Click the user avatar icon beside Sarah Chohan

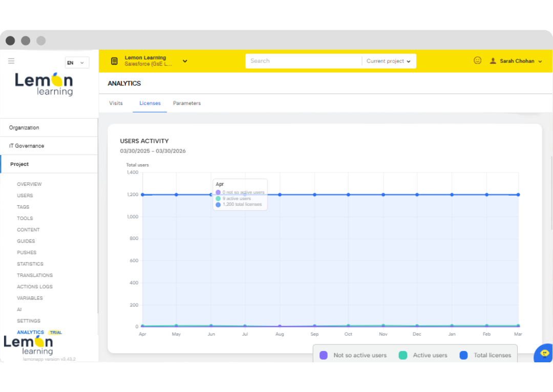(493, 61)
